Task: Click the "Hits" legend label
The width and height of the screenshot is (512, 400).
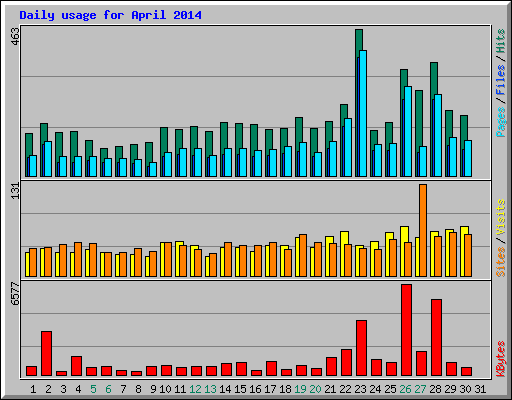Action: [500, 41]
